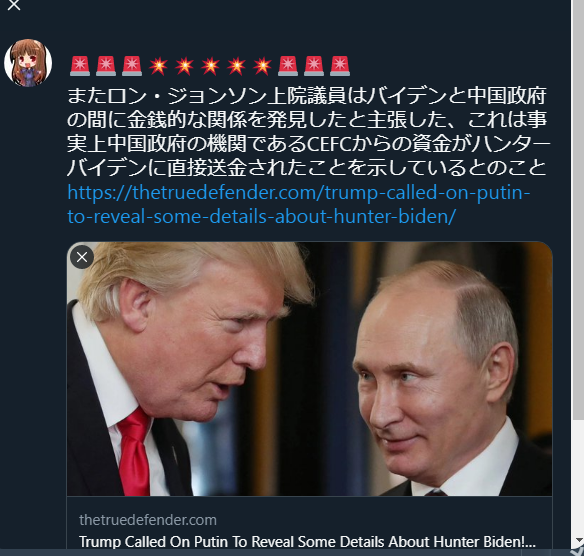Open the "Trump Called On Putin" card headline
The width and height of the screenshot is (584, 556).
click(x=307, y=541)
